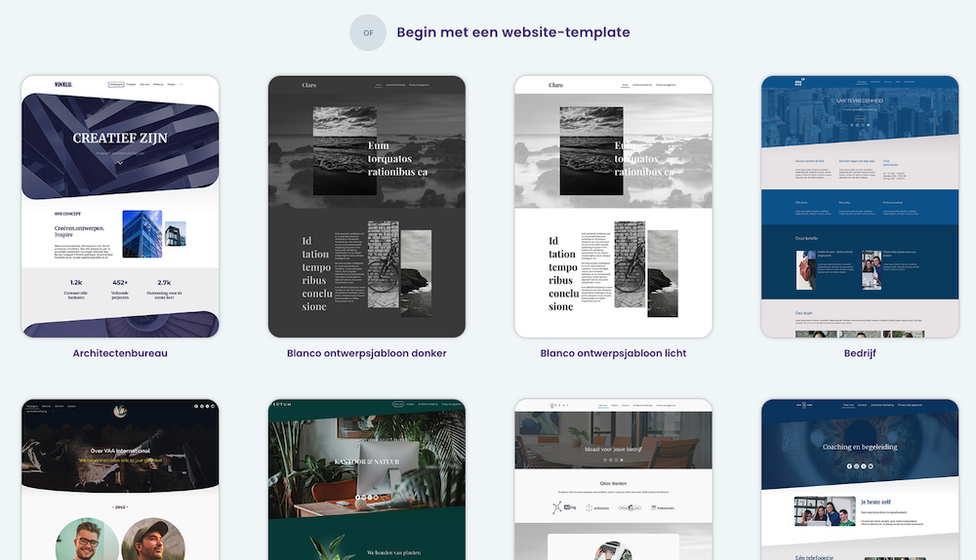Click the 'Begin met een website-template' heading
Image resolution: width=976 pixels, height=560 pixels.
coord(513,32)
